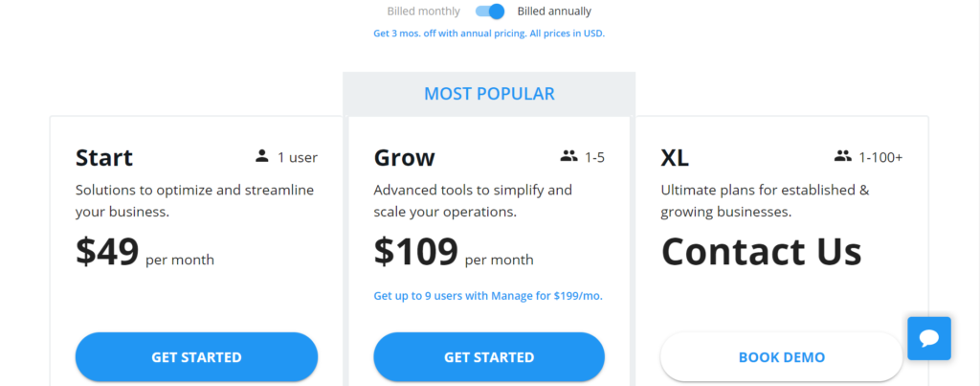Click the Contact Us pricing text
The image size is (980, 386).
761,252
